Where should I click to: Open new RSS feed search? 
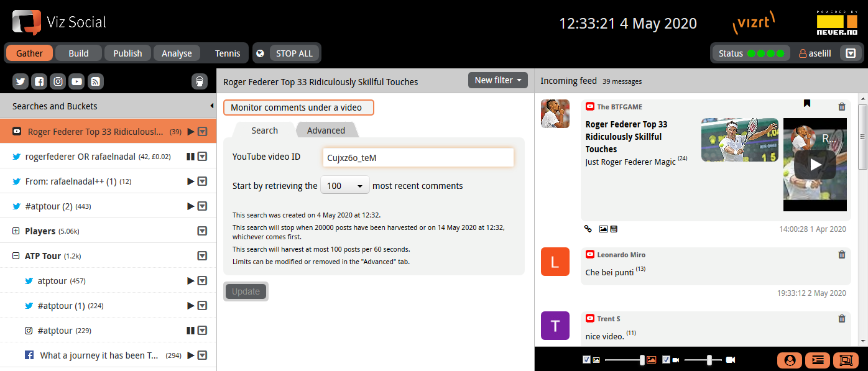[x=95, y=81]
